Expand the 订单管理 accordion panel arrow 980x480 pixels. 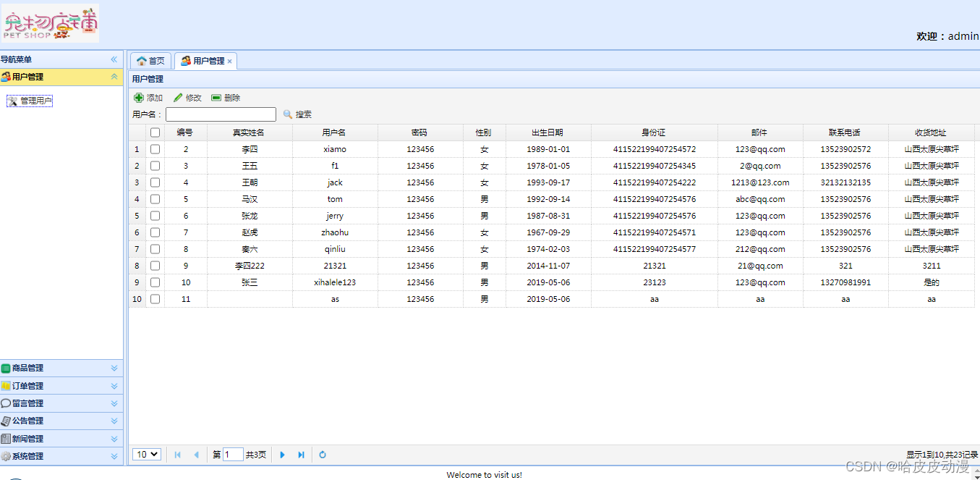114,386
